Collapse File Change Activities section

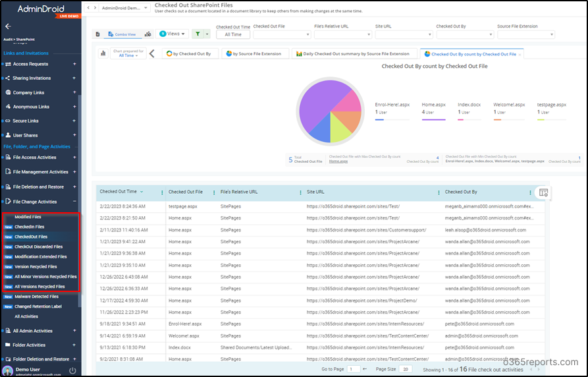tap(74, 202)
